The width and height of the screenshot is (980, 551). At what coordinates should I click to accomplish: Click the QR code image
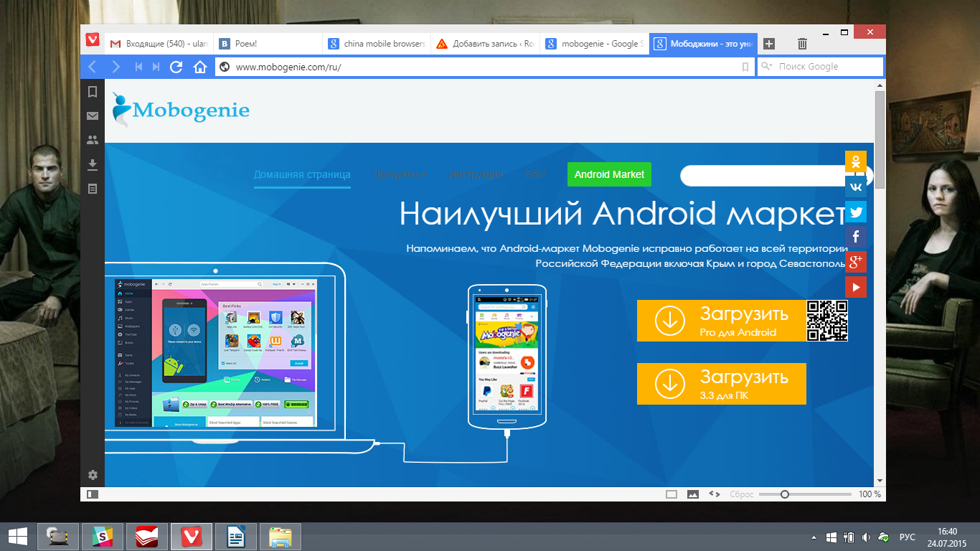coord(827,321)
